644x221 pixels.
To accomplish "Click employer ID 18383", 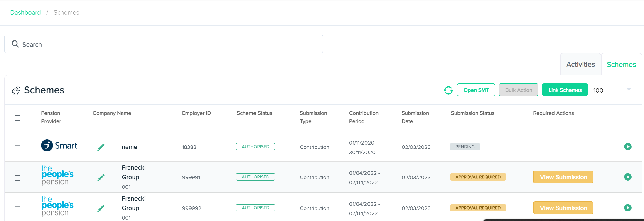I will 189,147.
